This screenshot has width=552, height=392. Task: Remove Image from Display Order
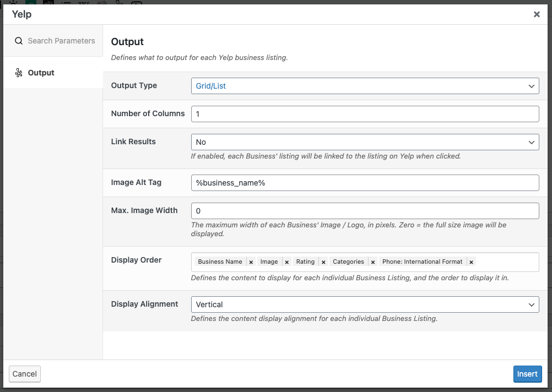pyautogui.click(x=287, y=262)
